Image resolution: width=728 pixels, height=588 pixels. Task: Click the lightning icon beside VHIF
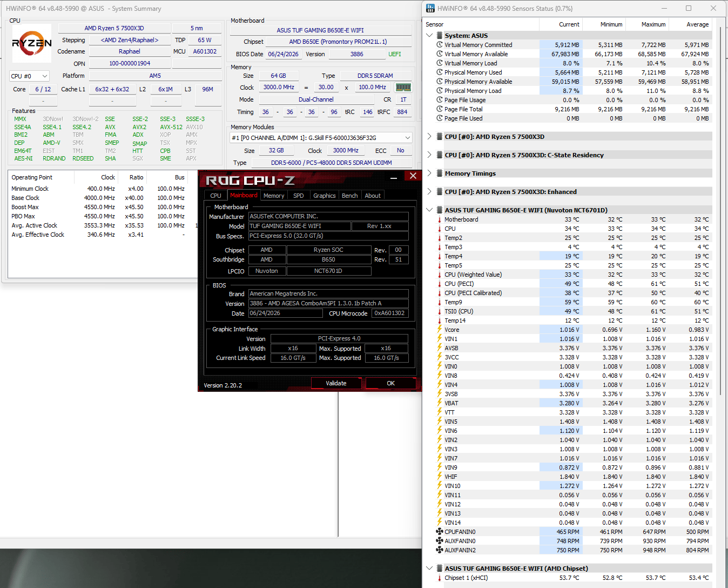pyautogui.click(x=440, y=476)
